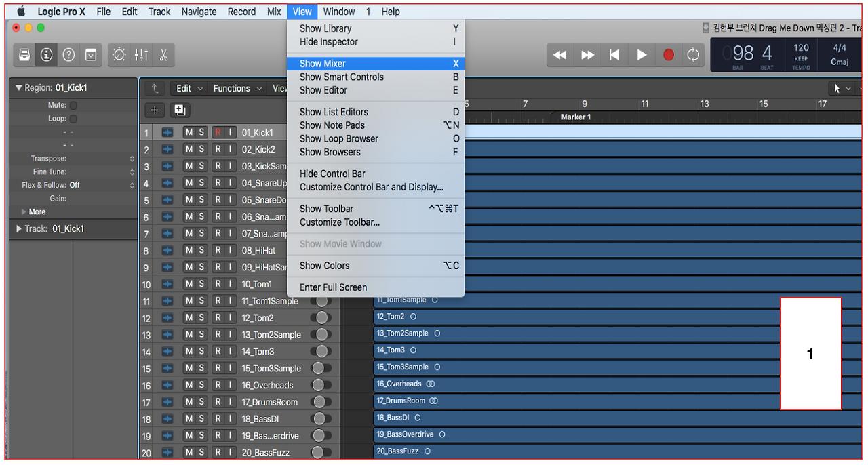The image size is (868, 465).
Task: Check the region Mute checkbox
Action: pos(73,105)
